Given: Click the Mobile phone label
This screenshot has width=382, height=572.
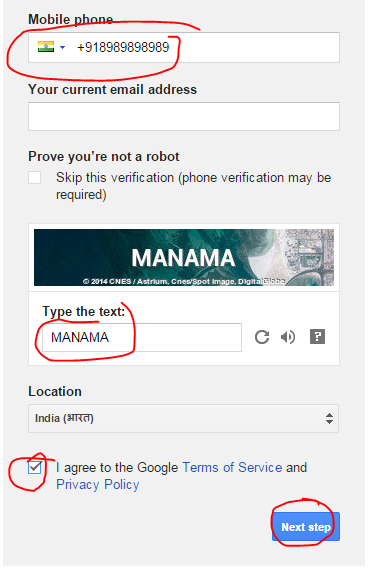Looking at the screenshot, I should tap(71, 19).
